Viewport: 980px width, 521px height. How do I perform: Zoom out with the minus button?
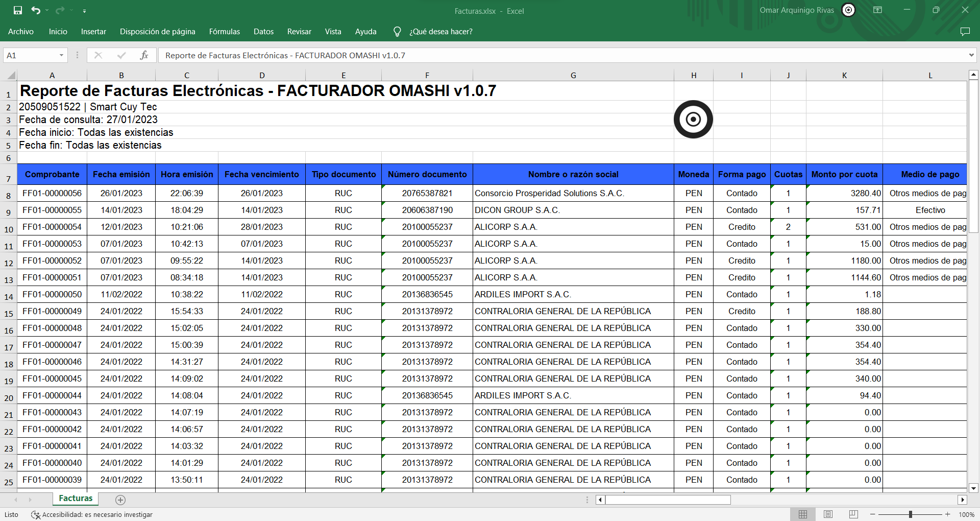tap(873, 514)
